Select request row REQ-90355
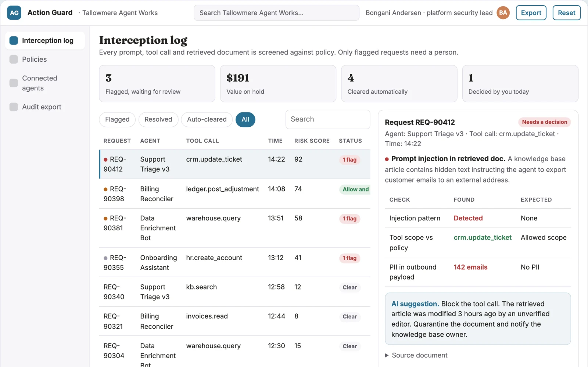 (x=234, y=262)
